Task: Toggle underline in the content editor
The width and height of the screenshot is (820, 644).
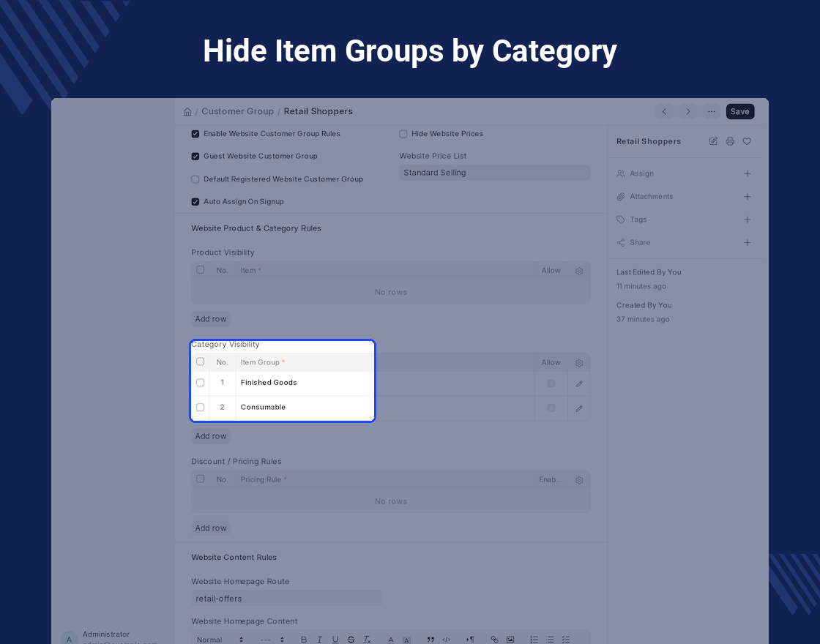Action: point(335,640)
